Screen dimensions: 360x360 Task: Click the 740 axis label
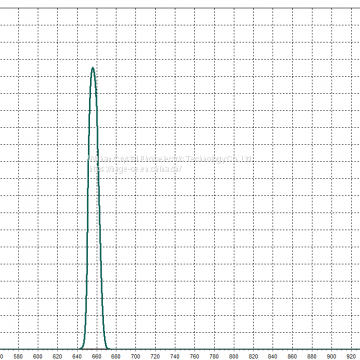click(175, 356)
